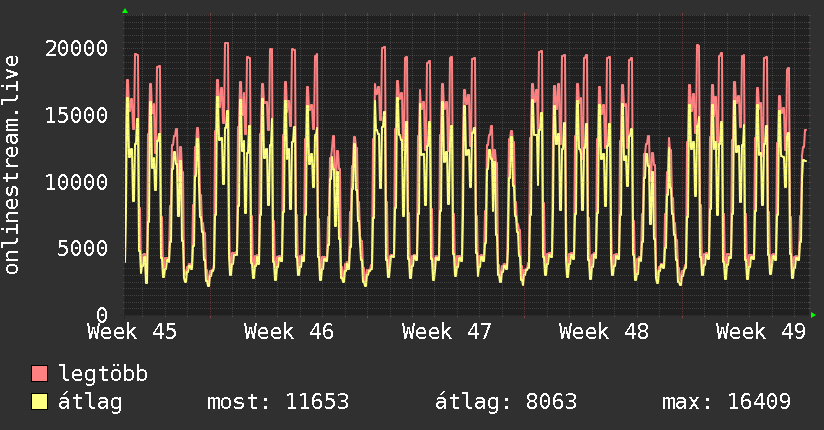
Task: Click the 20000 y-axis value label
Action: click(x=77, y=48)
